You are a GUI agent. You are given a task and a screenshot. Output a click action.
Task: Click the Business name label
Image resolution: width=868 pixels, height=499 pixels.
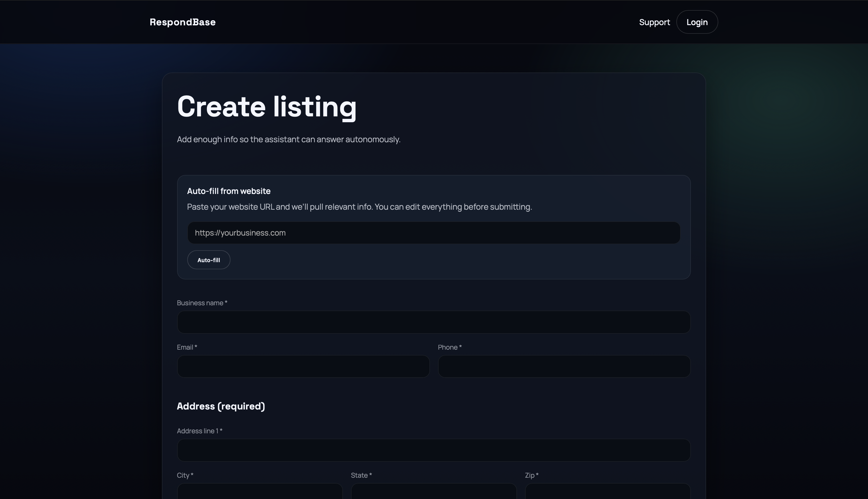tap(202, 303)
